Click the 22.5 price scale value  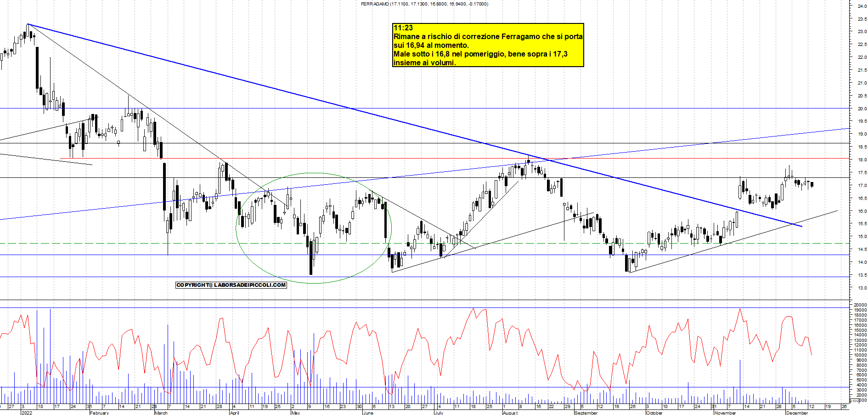tap(862, 45)
